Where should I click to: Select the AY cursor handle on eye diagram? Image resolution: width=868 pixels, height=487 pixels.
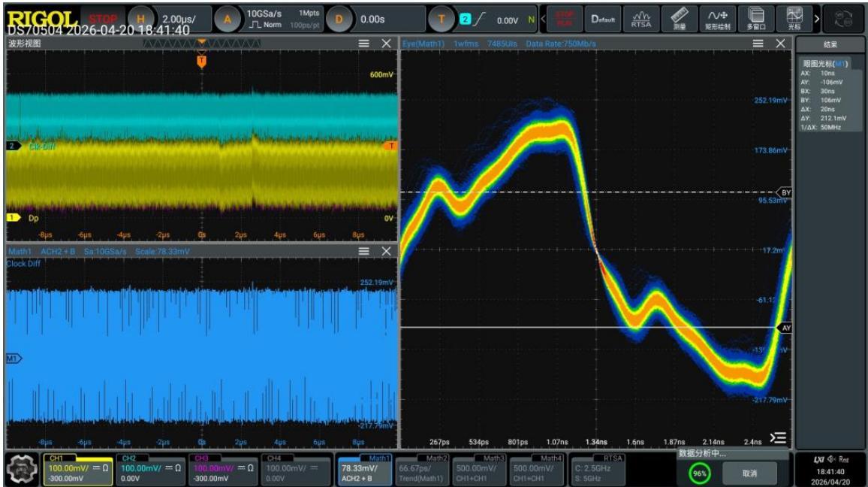785,328
